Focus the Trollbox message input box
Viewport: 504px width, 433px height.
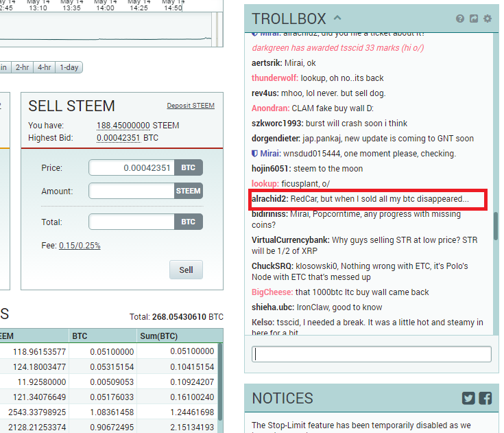(x=372, y=355)
